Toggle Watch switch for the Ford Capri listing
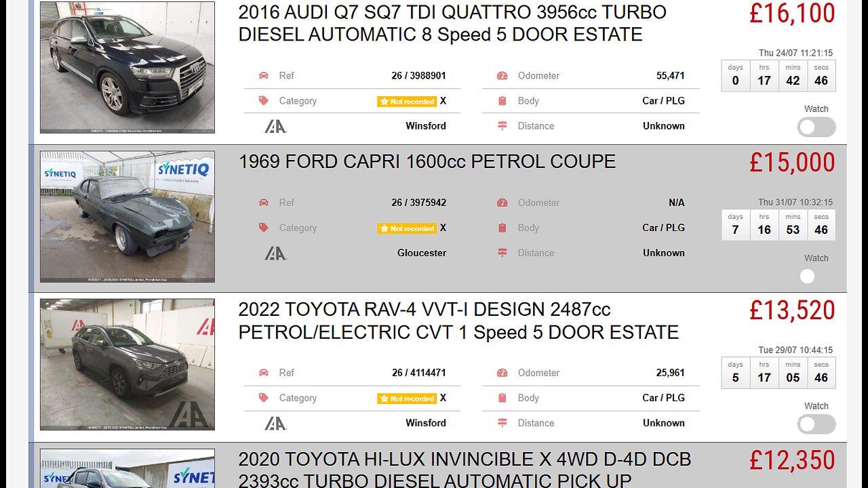 [x=816, y=276]
